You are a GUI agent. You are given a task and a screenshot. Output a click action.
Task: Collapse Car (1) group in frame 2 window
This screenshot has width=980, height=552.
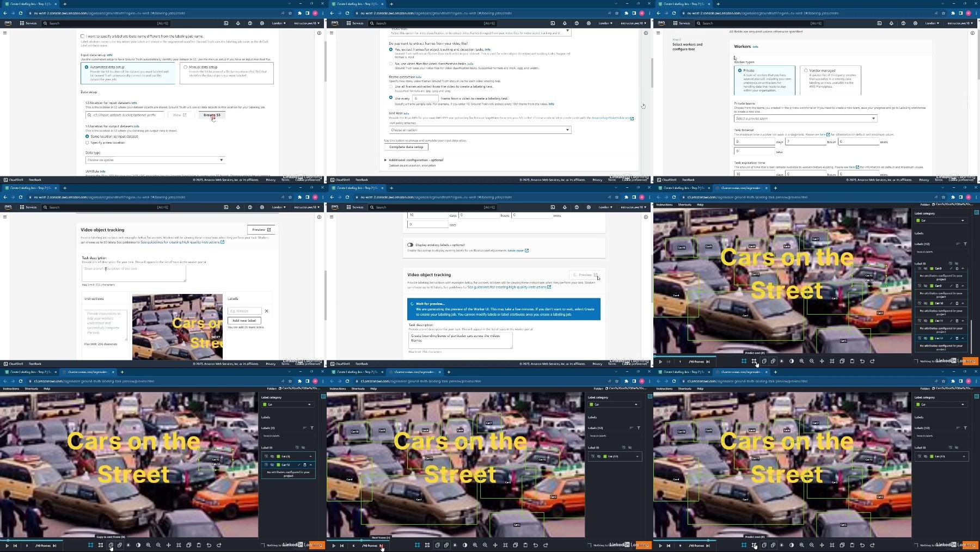click(x=311, y=456)
